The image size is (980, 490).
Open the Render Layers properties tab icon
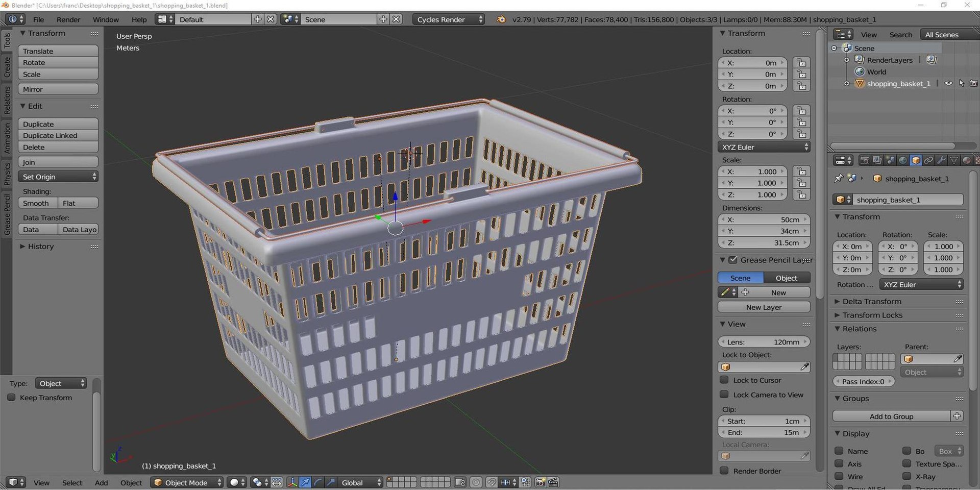click(877, 160)
